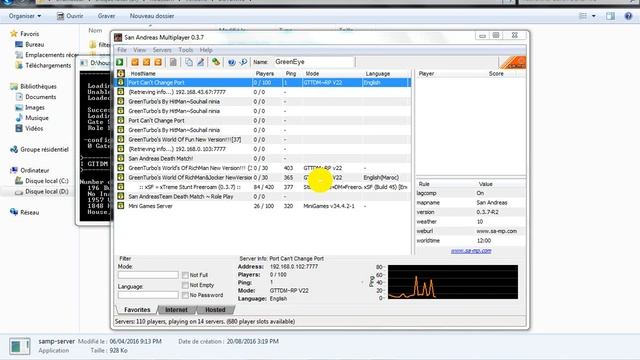Enable the No Password filter checkbox

[185, 295]
